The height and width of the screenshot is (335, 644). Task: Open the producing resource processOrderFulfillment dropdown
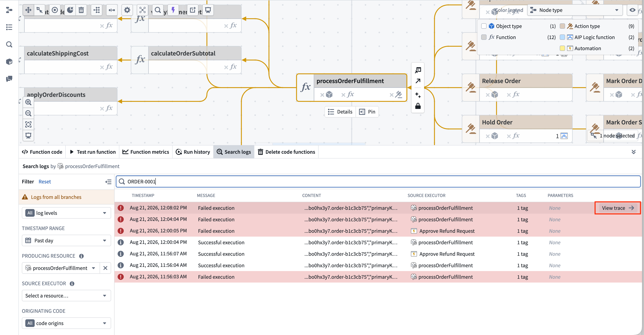pyautogui.click(x=61, y=268)
